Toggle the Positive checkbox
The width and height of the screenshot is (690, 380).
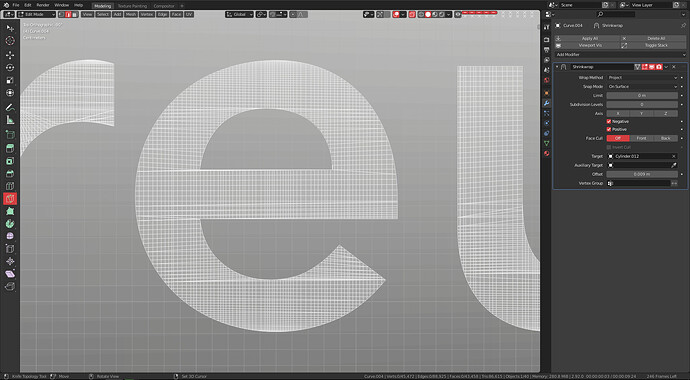(609, 129)
